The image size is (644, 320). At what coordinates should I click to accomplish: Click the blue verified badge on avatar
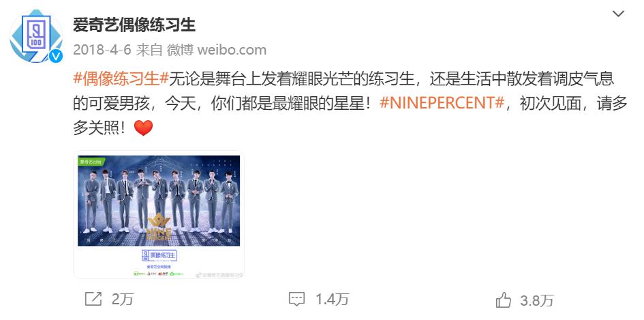(56, 55)
